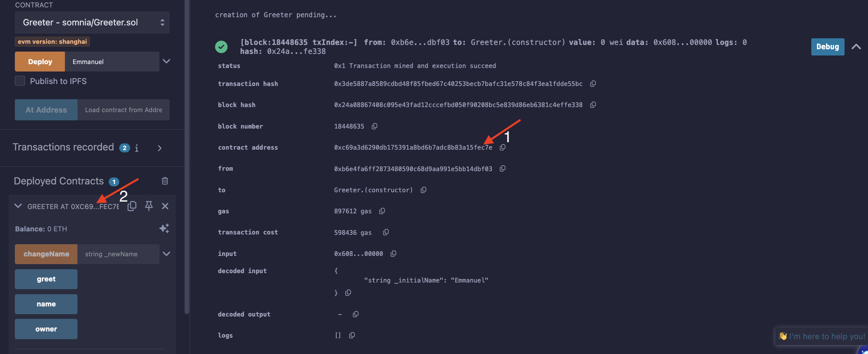Copy the transaction hash value

tap(593, 84)
